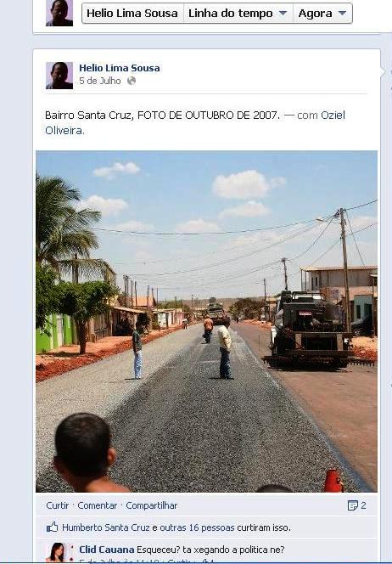Click the Curtir link

click(58, 505)
